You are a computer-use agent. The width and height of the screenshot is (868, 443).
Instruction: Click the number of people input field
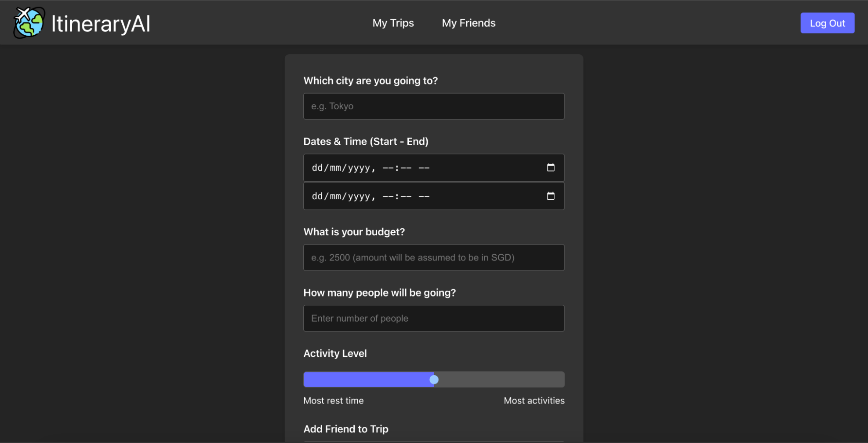tap(433, 318)
